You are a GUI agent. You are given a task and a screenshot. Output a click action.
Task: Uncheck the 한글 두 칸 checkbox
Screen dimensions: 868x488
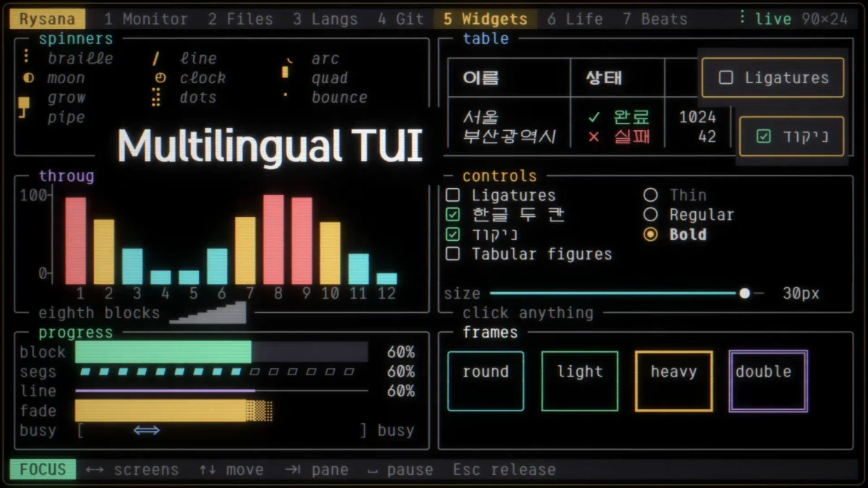tap(453, 214)
